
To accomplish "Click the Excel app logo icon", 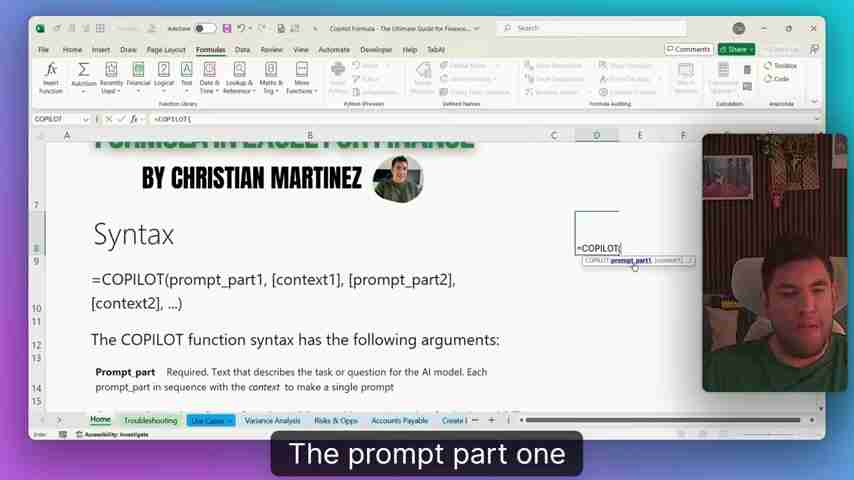I will coord(40,28).
